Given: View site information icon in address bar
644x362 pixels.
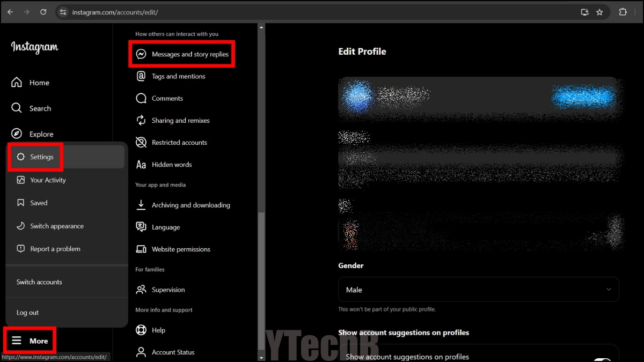Looking at the screenshot, I should click(x=63, y=12).
